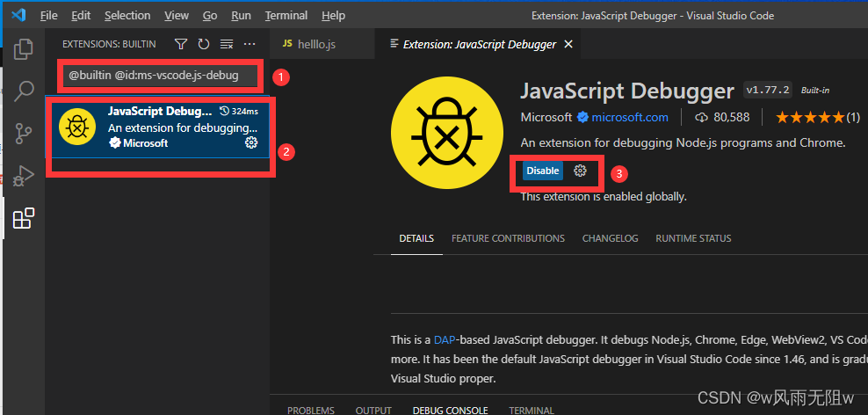Open the View menu
Viewport: 868px width, 415px height.
tap(177, 16)
